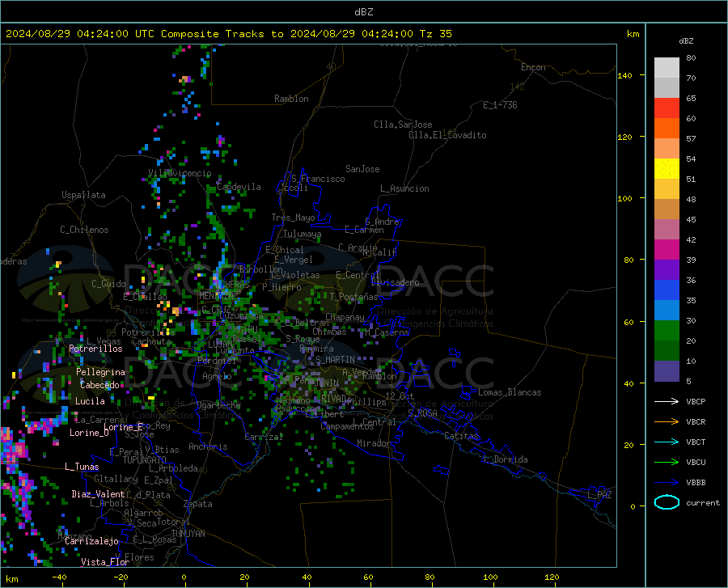Click the Ramblon label near top

click(x=291, y=99)
